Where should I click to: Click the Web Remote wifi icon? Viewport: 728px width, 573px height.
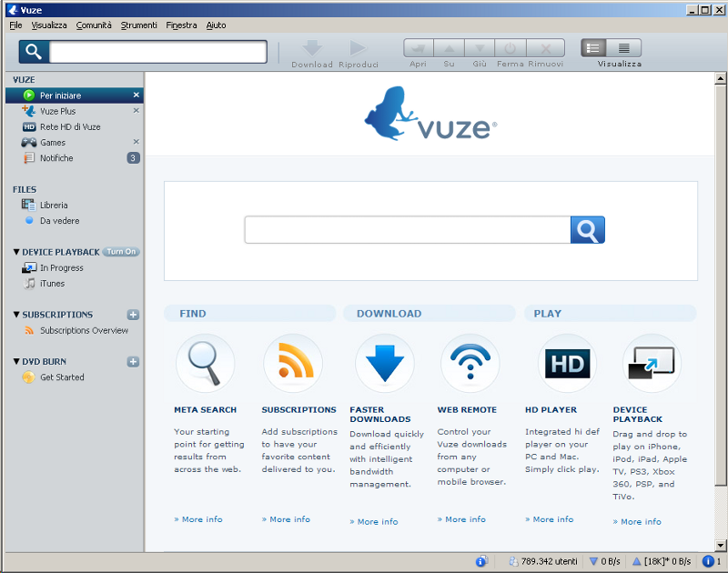tap(470, 363)
